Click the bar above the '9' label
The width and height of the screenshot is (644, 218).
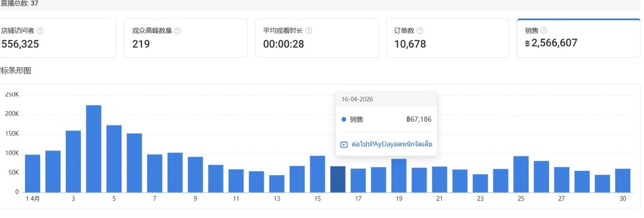click(x=195, y=175)
